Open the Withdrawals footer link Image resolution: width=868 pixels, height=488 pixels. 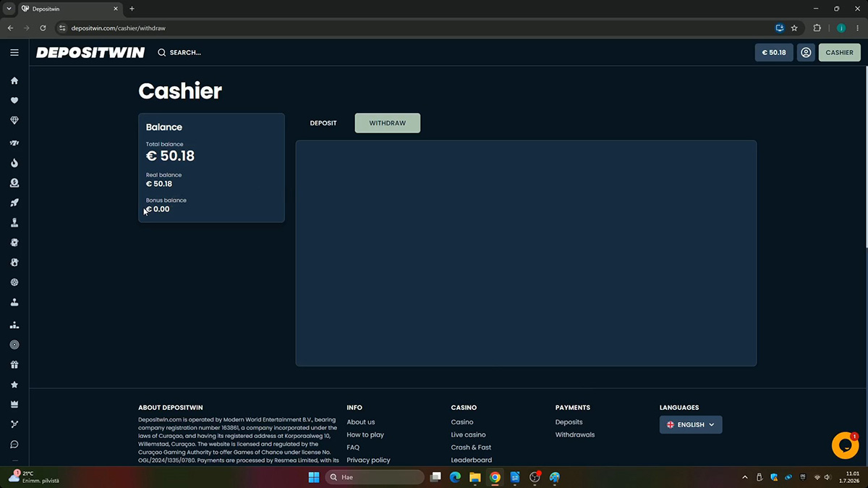[x=575, y=434]
